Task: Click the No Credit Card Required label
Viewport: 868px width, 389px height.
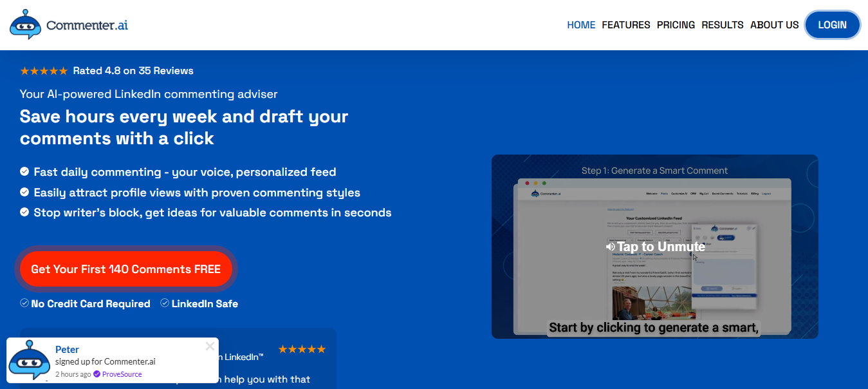Action: tap(91, 303)
